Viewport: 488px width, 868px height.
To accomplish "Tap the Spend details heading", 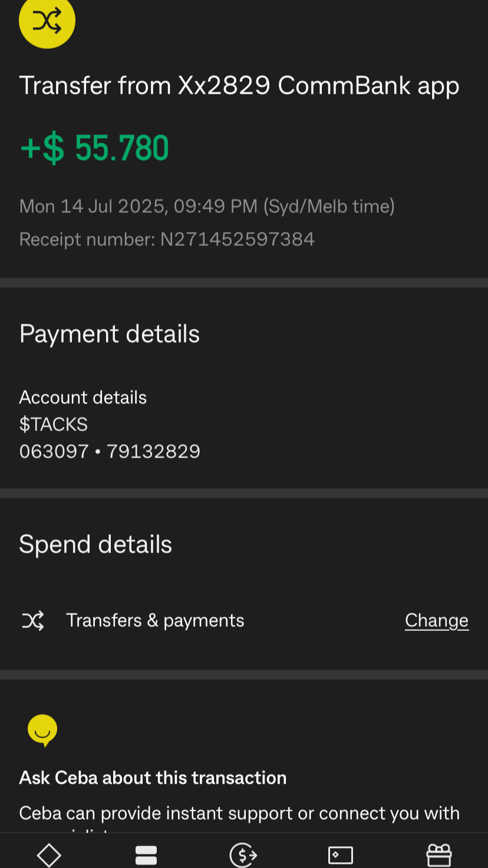I will click(95, 544).
